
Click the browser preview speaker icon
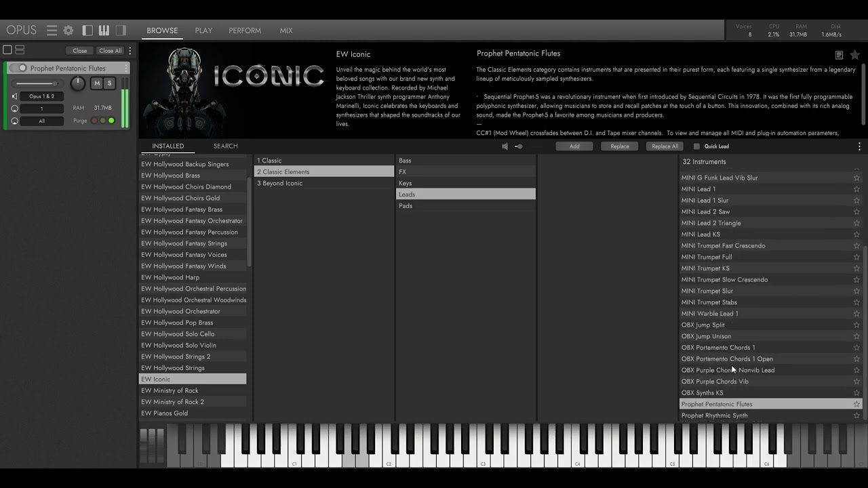505,146
